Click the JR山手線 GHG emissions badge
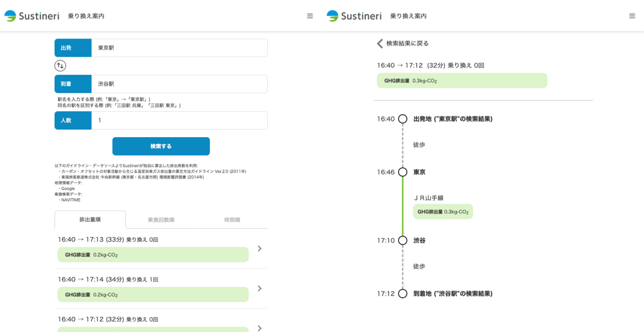Screen dimensions: 644x332 point(443,212)
